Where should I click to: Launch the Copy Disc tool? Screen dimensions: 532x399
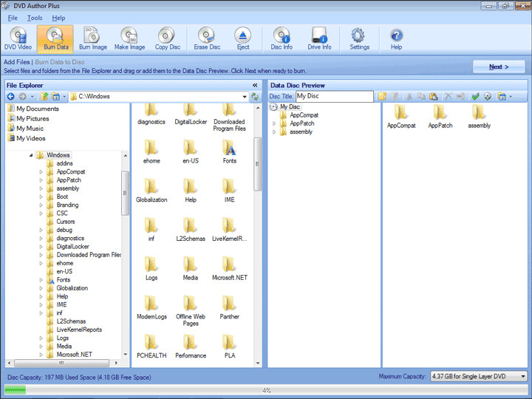(167, 39)
